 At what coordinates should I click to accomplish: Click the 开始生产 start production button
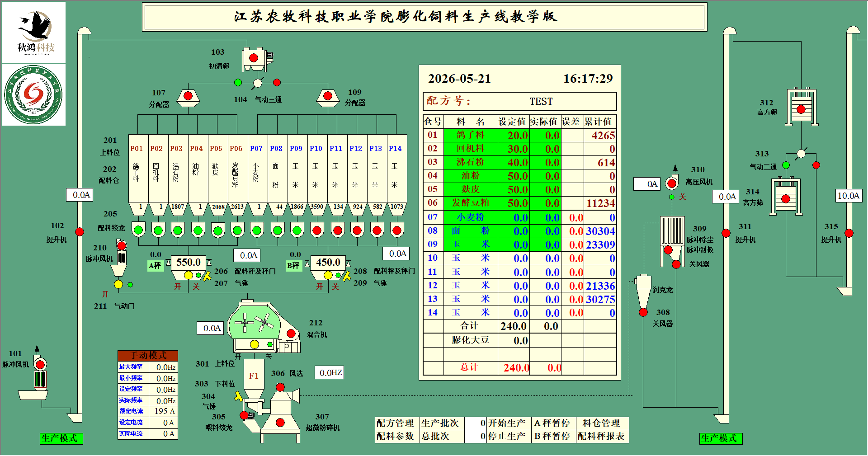(509, 423)
